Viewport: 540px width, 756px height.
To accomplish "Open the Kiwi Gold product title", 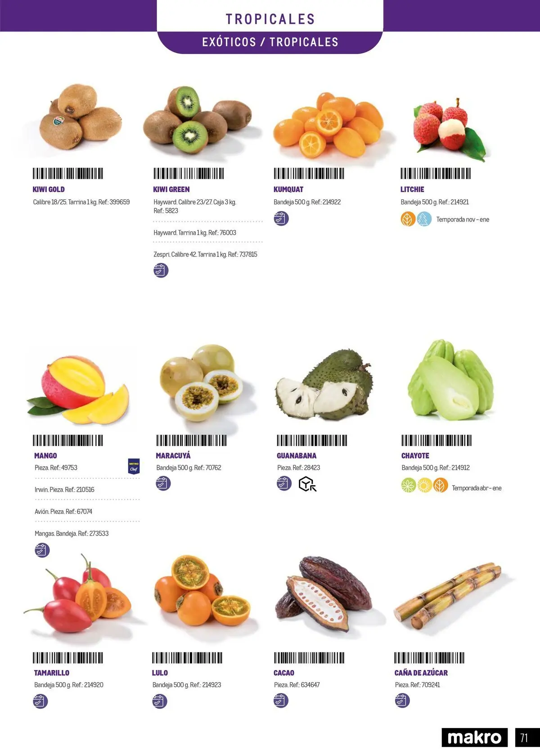I will [x=49, y=189].
